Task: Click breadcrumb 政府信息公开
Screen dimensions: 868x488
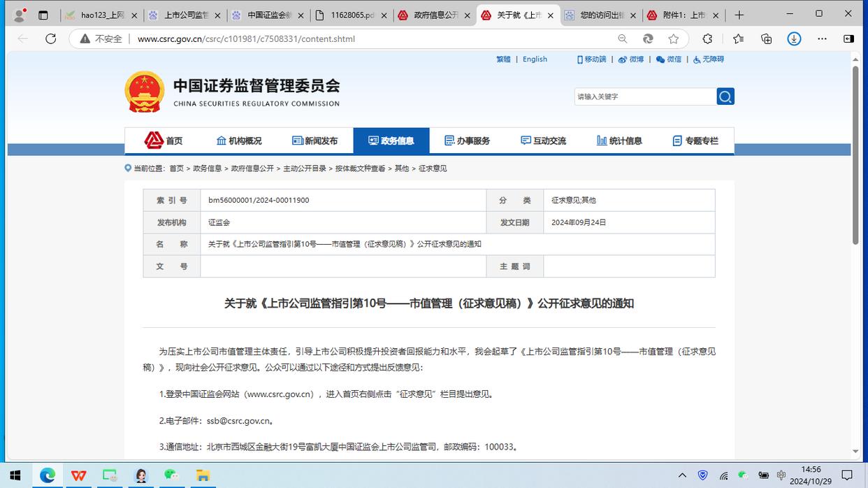Action: tap(252, 168)
